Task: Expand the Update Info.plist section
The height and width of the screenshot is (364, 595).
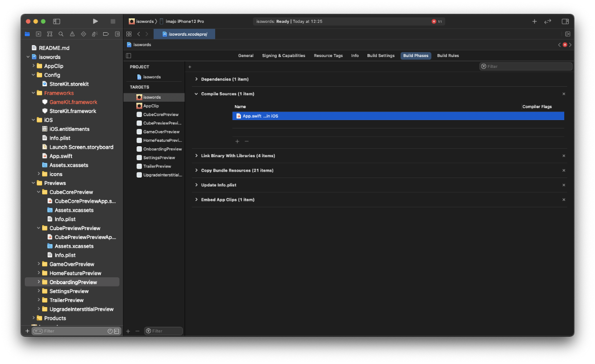Action: (196, 185)
